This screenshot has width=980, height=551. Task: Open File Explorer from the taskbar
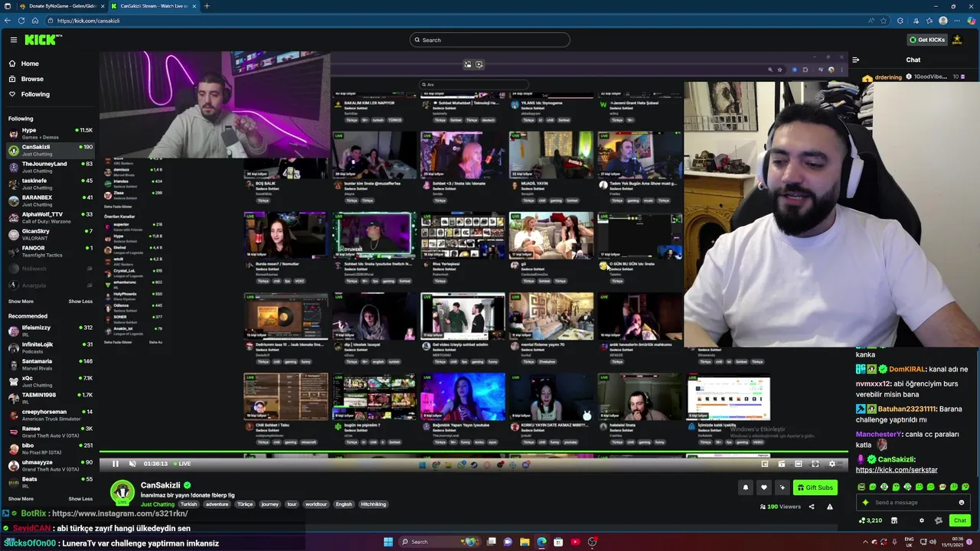tap(524, 542)
